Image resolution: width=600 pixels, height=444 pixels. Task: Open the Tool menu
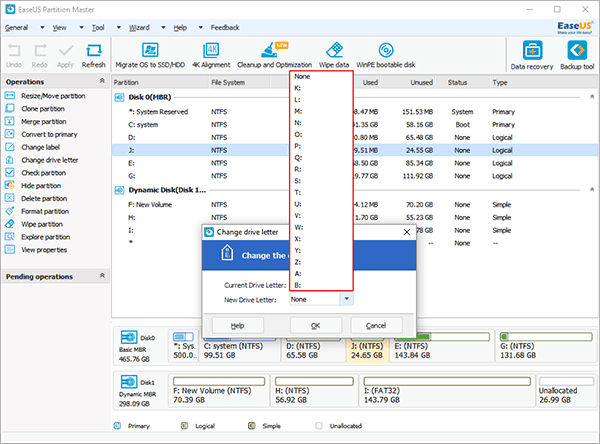pos(98,28)
